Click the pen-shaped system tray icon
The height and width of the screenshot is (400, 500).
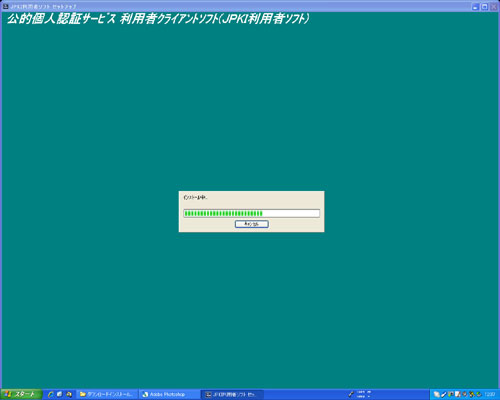[444, 394]
